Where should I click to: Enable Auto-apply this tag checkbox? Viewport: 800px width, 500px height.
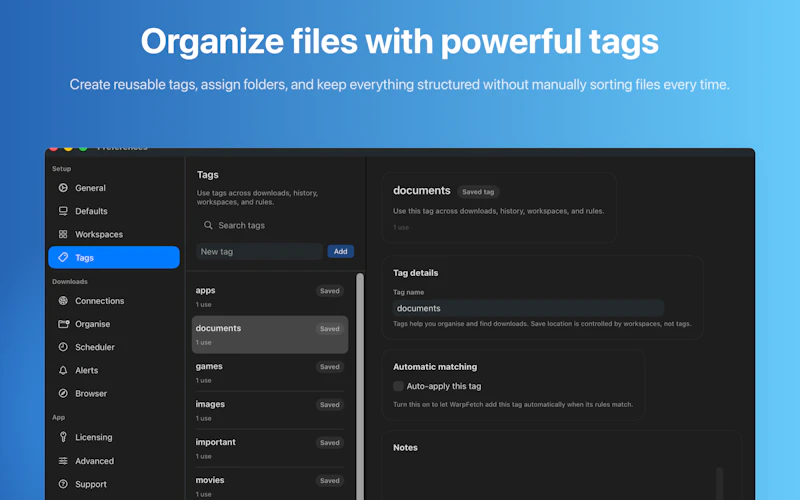point(398,386)
